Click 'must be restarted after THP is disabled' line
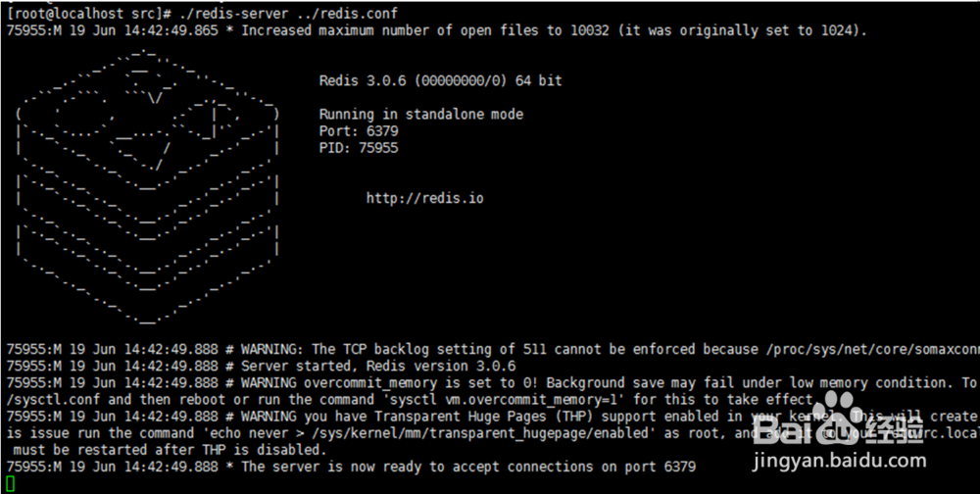980x494 pixels. (169, 449)
